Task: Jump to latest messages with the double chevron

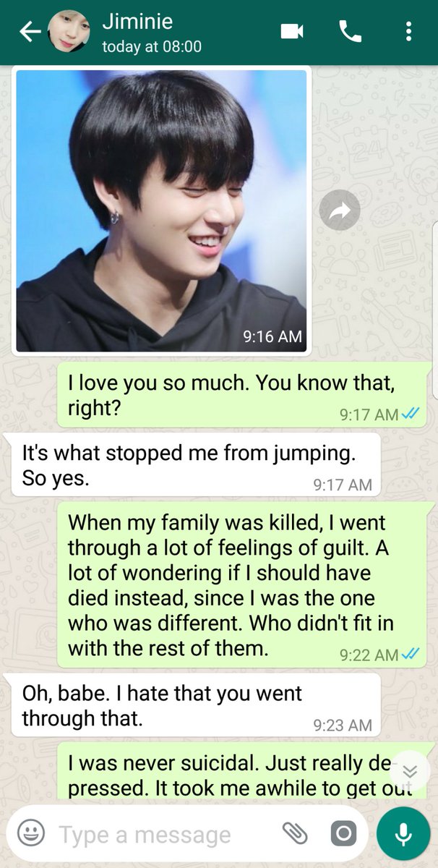Action: pos(409,770)
